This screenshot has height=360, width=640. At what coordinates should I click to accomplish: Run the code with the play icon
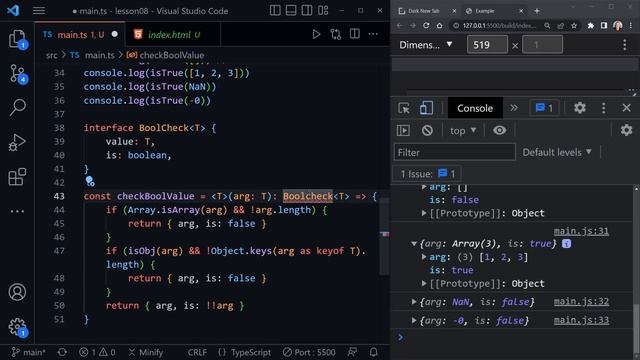pos(316,34)
